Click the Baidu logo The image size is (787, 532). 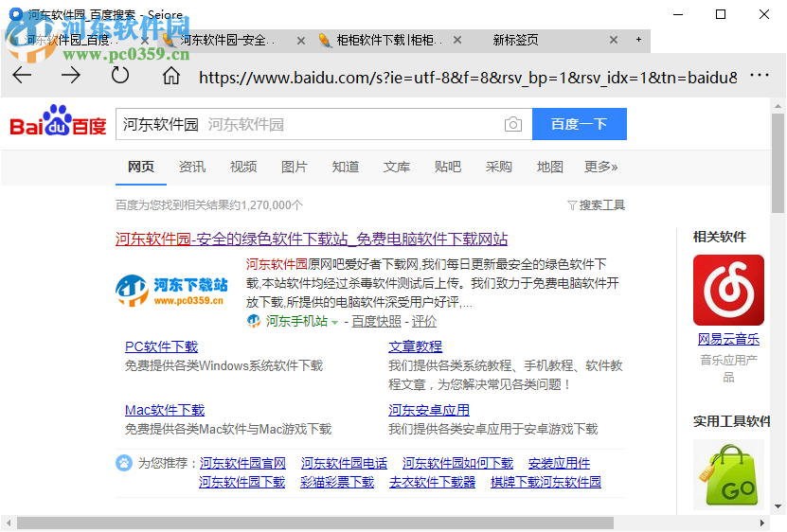point(58,121)
